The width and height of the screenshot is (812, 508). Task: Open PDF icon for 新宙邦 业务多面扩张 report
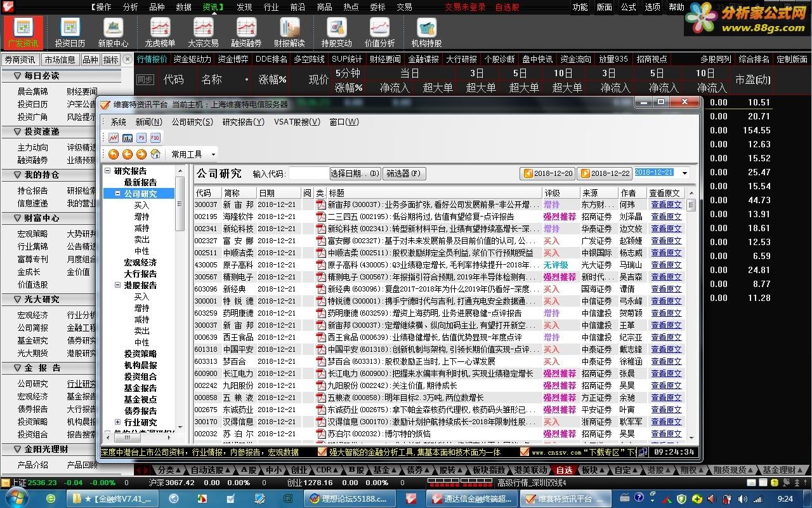pyautogui.click(x=321, y=204)
